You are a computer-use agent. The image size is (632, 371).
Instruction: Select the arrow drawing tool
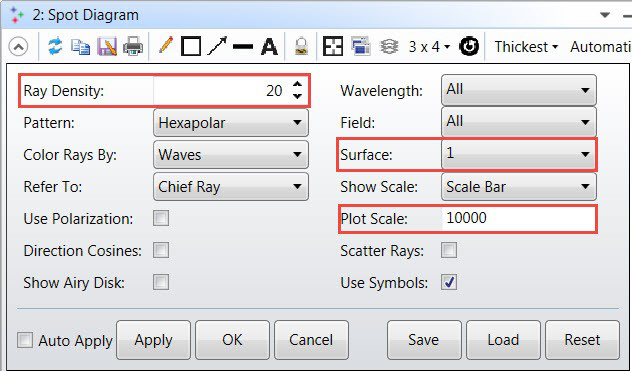click(x=217, y=46)
